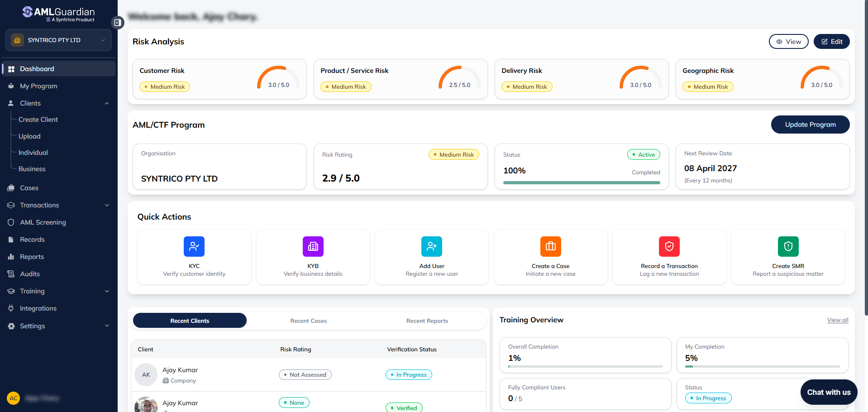The image size is (868, 412).
Task: Click the Create SMR shield icon
Action: [788, 246]
